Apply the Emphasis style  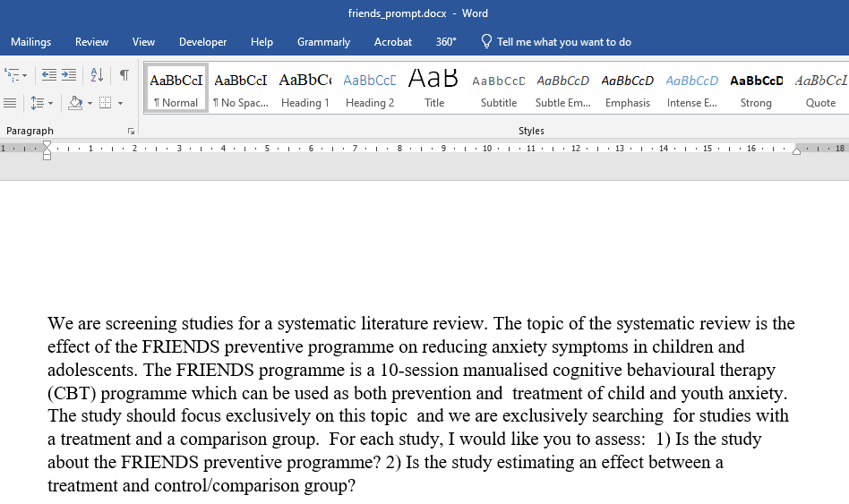(x=628, y=89)
